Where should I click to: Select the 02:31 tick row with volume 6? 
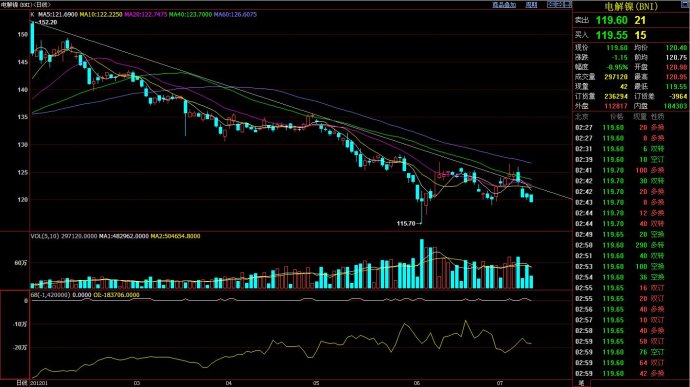(x=631, y=149)
